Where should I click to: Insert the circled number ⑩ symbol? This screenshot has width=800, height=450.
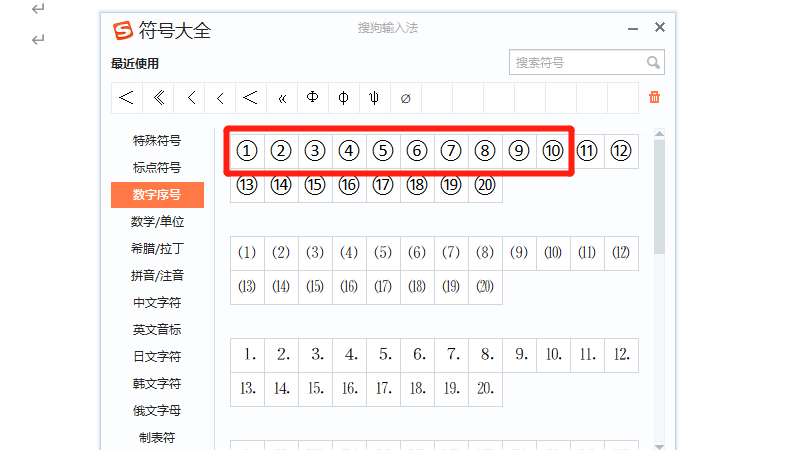point(553,151)
